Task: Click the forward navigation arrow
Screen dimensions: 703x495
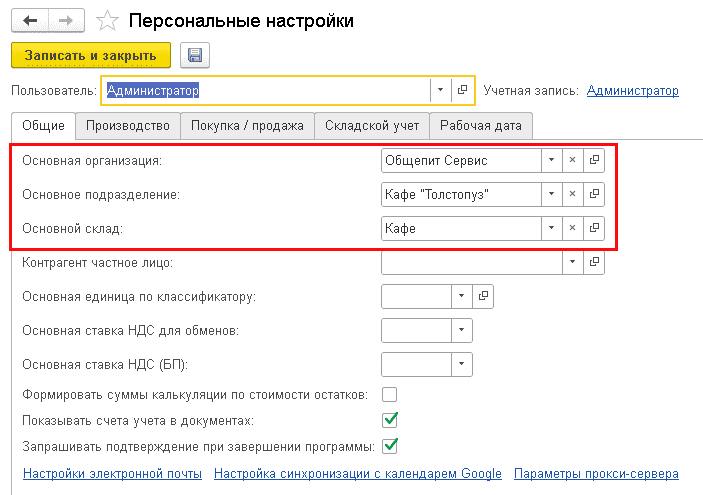Action: point(64,20)
